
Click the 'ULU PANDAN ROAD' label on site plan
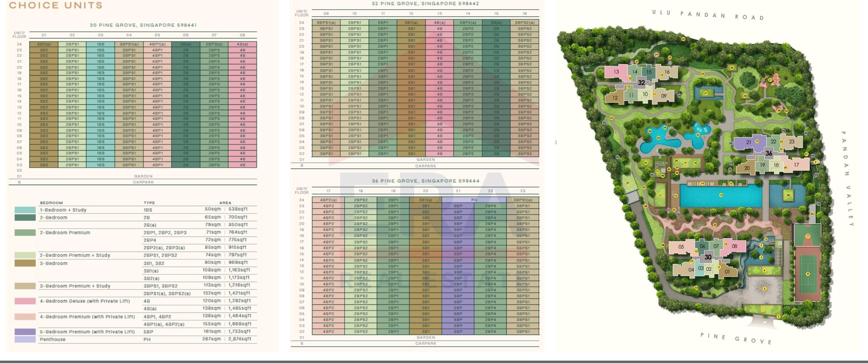[708, 15]
